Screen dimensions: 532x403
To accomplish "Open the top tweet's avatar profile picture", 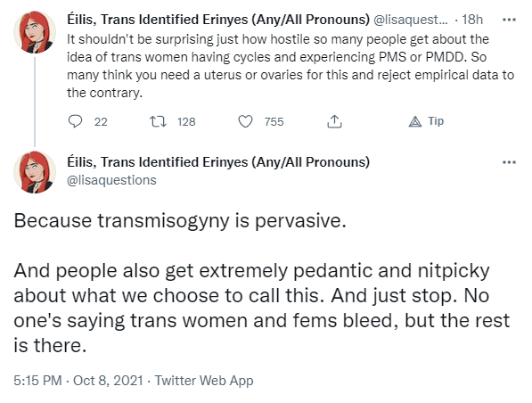I will click(x=35, y=32).
